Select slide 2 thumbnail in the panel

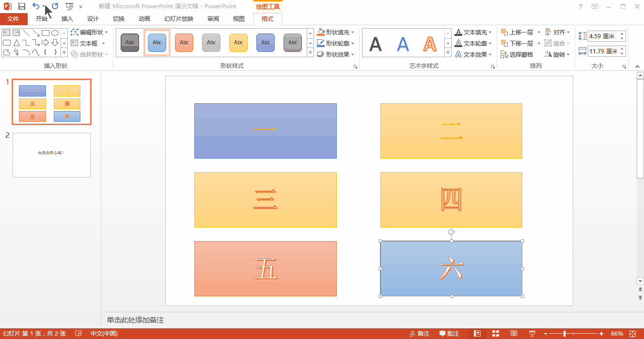[51, 155]
